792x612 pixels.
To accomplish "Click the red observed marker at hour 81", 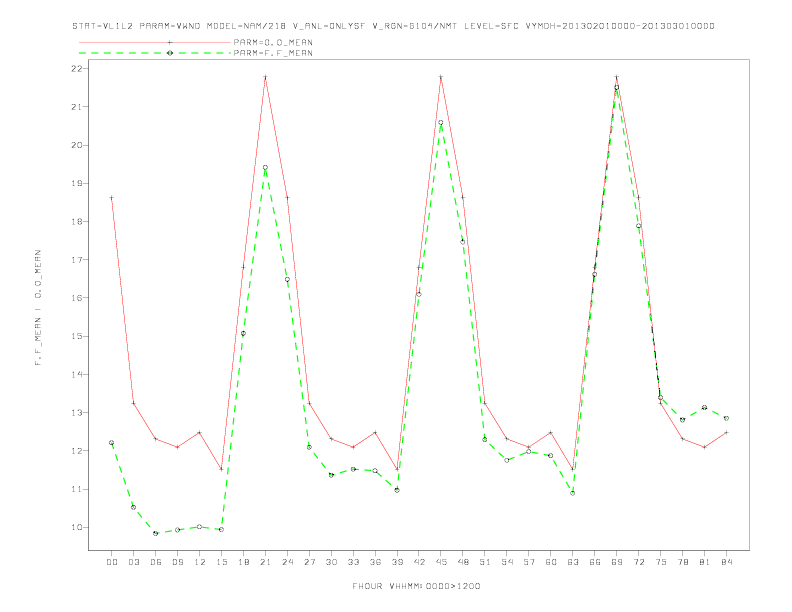I will 705,447.
